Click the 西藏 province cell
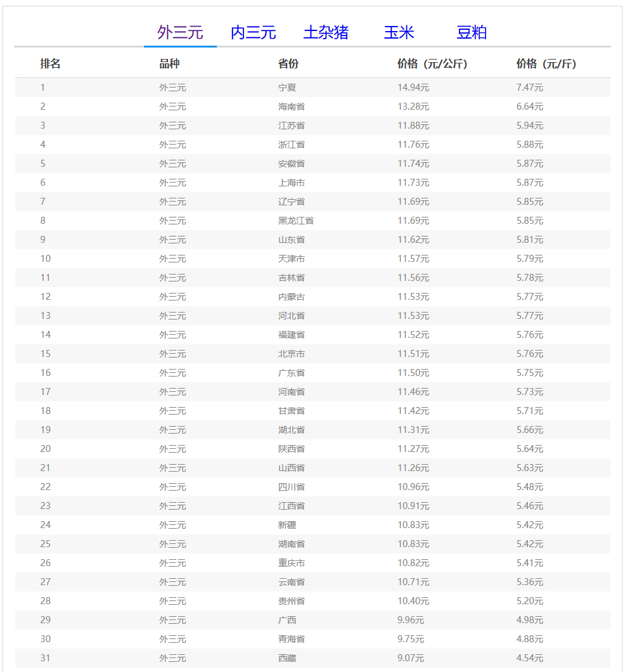The width and height of the screenshot is (625, 672). pos(287,658)
